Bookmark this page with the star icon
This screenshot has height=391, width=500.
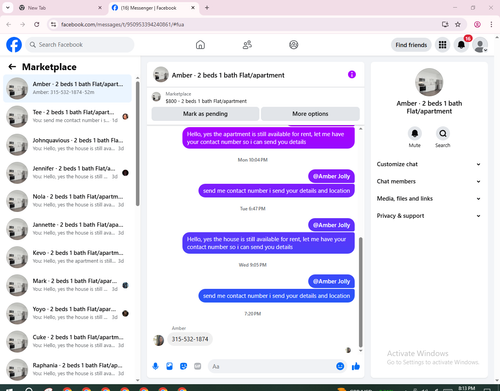458,24
